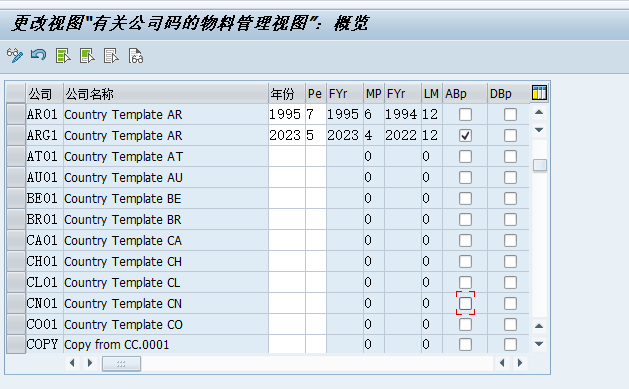Click far-right scroll-left arrow of horizontal scrollbar
The width and height of the screenshot is (629, 389).
502,363
